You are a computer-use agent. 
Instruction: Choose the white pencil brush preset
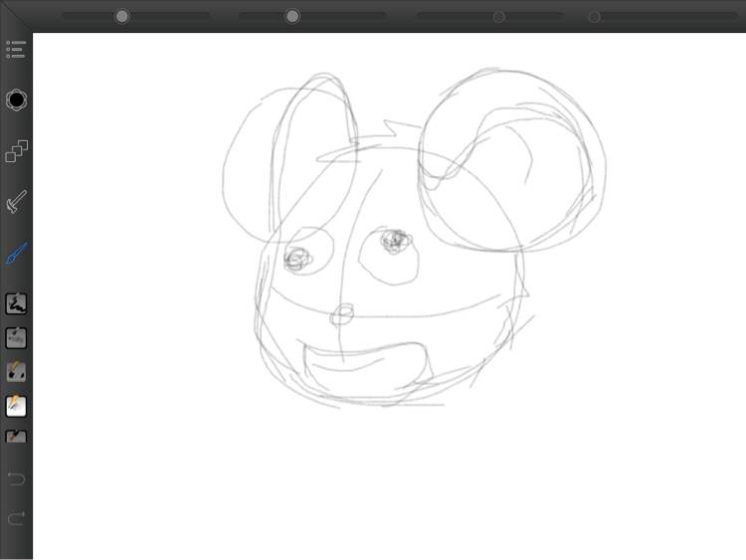[x=16, y=406]
